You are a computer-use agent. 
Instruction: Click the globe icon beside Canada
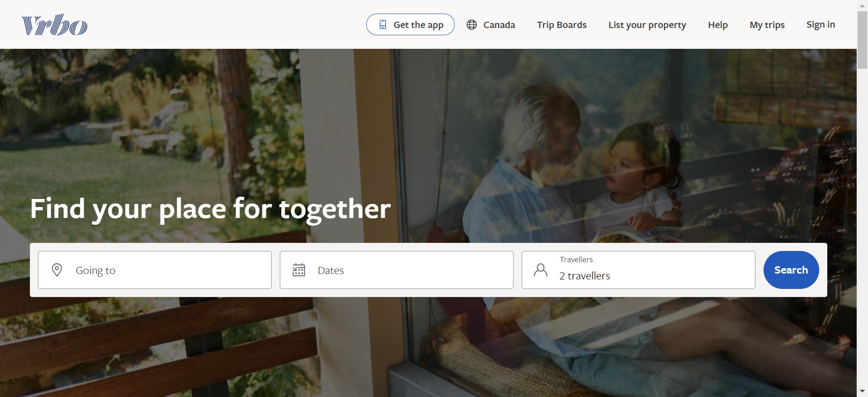[x=472, y=24]
